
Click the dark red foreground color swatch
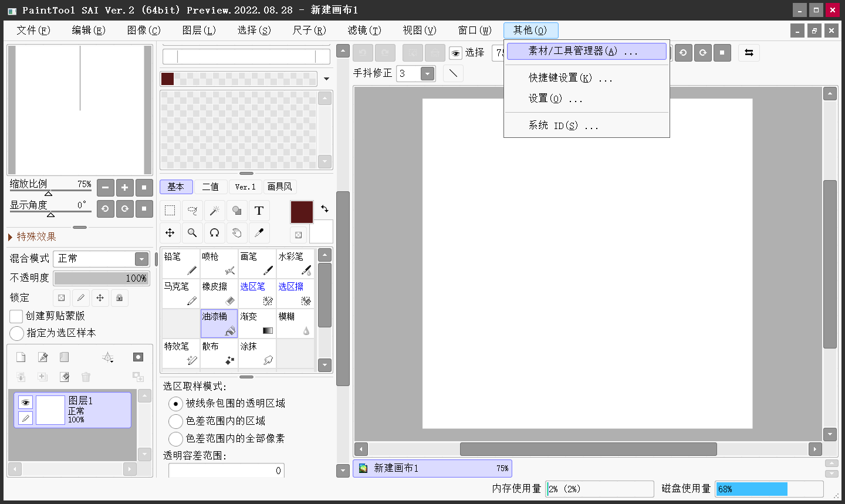pos(302,212)
